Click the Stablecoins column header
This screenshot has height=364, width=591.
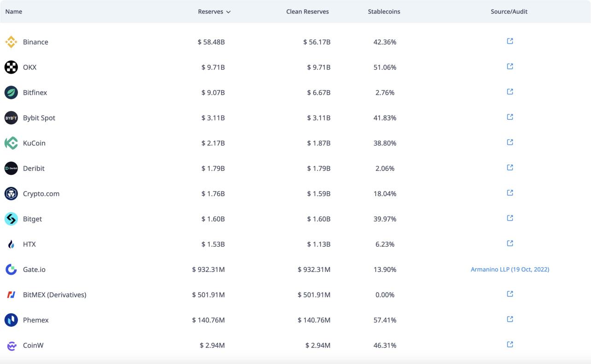click(384, 12)
